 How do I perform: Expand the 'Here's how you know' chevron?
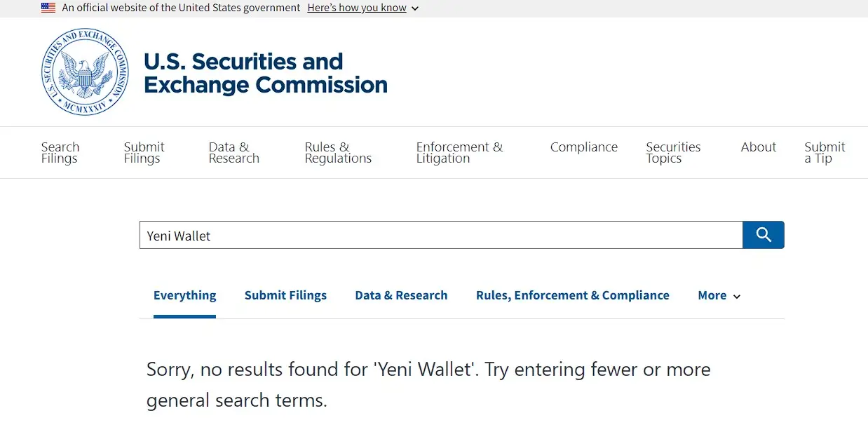415,8
